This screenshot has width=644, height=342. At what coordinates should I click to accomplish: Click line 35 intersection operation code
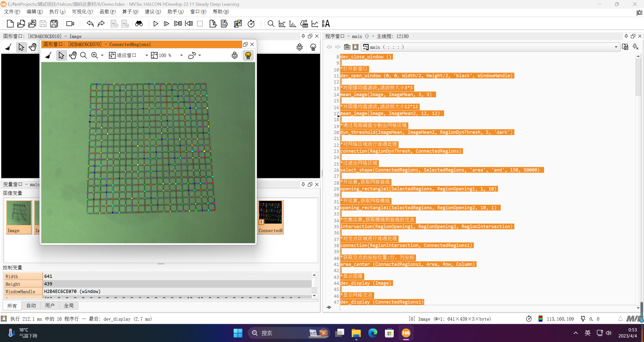[x=426, y=226]
